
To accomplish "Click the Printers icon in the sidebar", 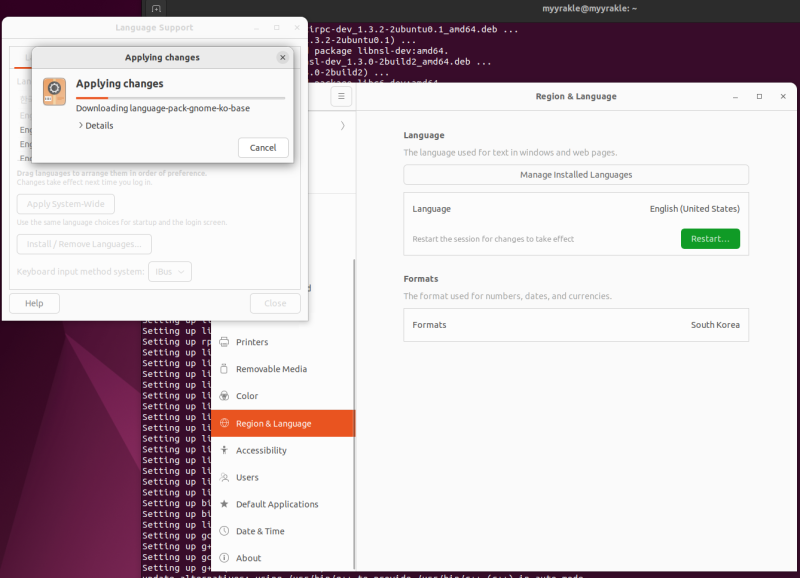I will click(x=225, y=342).
